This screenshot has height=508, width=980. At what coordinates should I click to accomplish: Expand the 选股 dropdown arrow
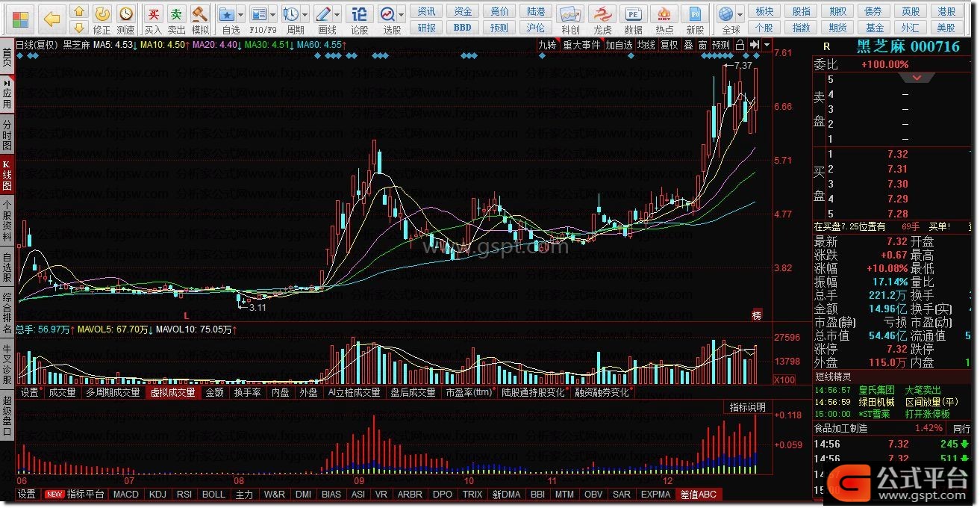(402, 14)
